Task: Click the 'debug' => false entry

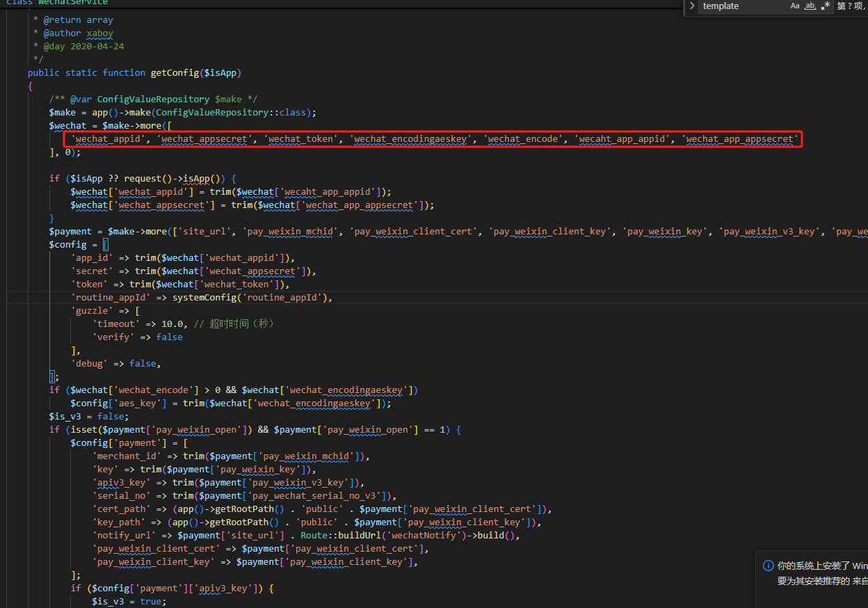Action: point(116,364)
